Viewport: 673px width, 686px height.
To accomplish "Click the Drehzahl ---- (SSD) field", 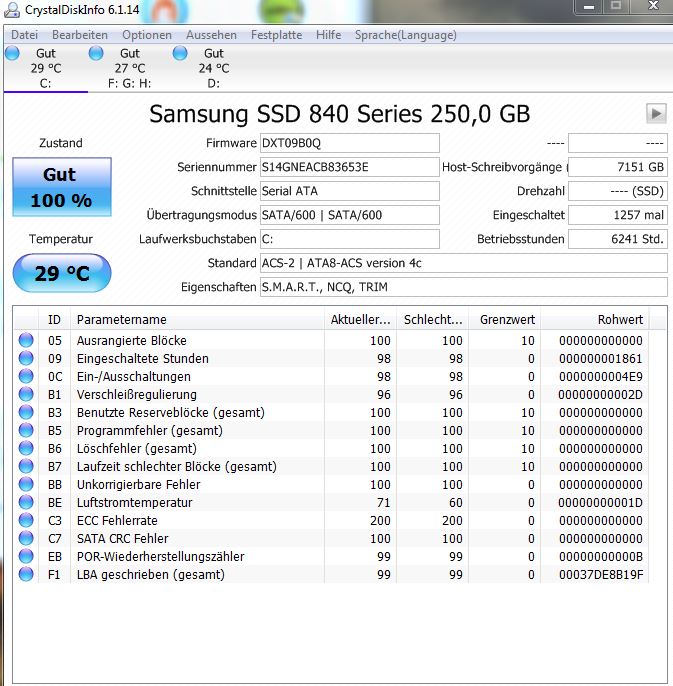I will (618, 191).
